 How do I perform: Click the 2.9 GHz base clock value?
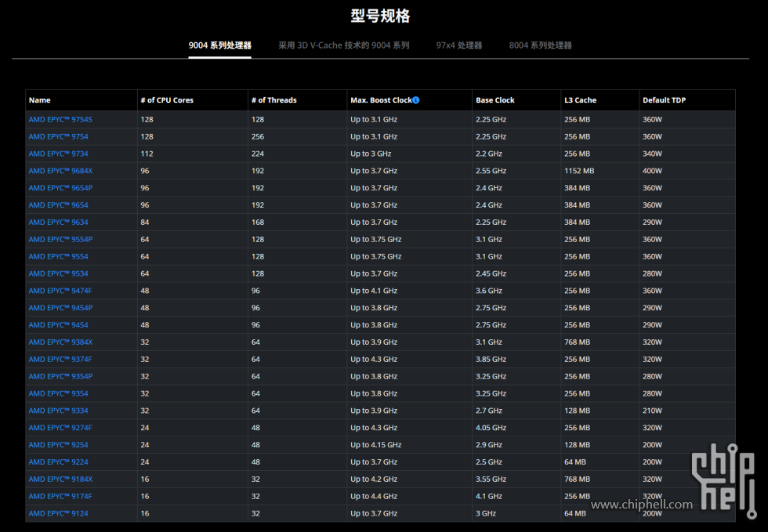489,445
